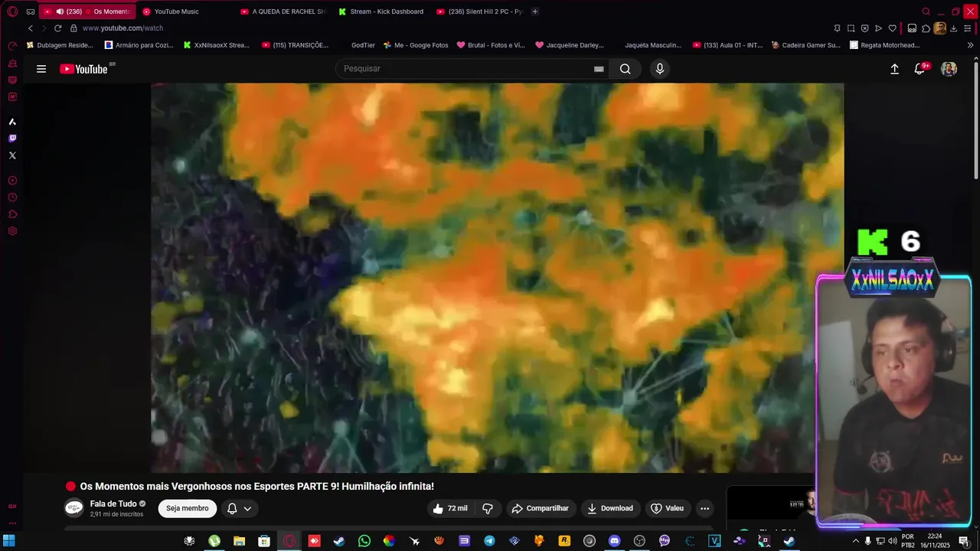Open the Cadeira Gamer Su... bookmark
Viewport: 980px width, 551px height.
click(x=805, y=45)
